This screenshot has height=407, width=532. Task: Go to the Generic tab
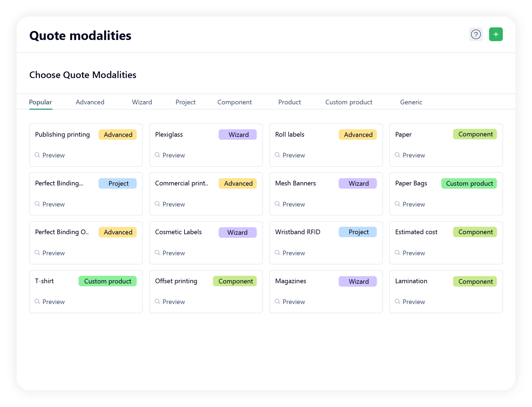point(411,102)
